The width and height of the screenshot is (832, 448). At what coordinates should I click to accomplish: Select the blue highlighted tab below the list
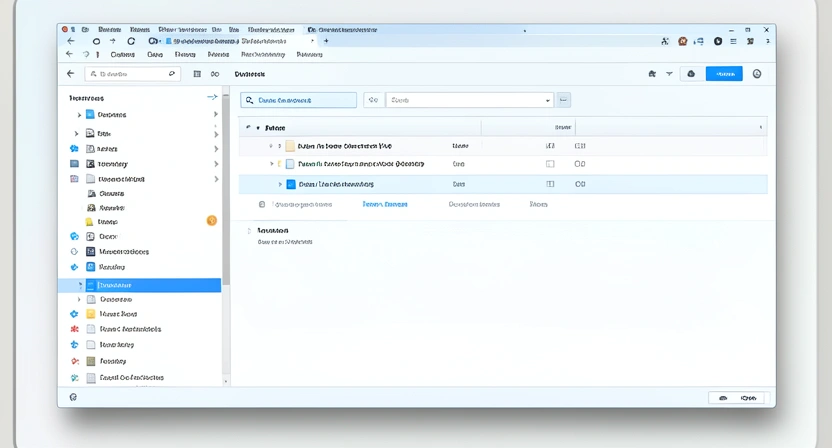384,204
